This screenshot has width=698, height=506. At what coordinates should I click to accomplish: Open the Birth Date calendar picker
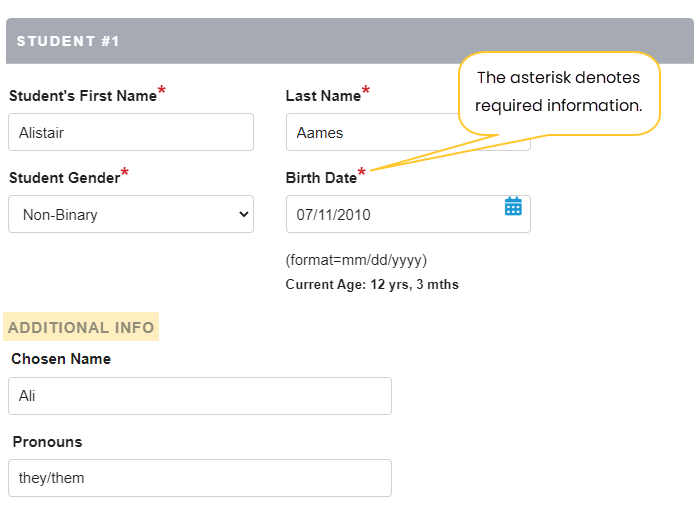513,207
